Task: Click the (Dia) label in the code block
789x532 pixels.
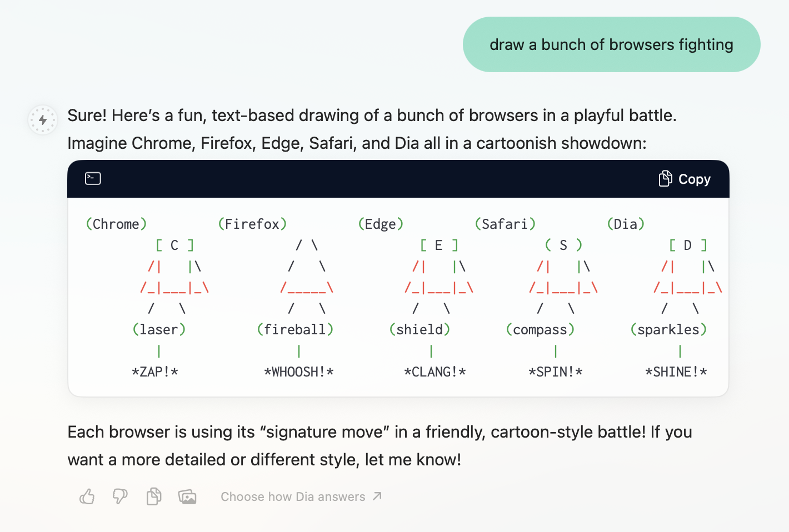Action: coord(626,224)
